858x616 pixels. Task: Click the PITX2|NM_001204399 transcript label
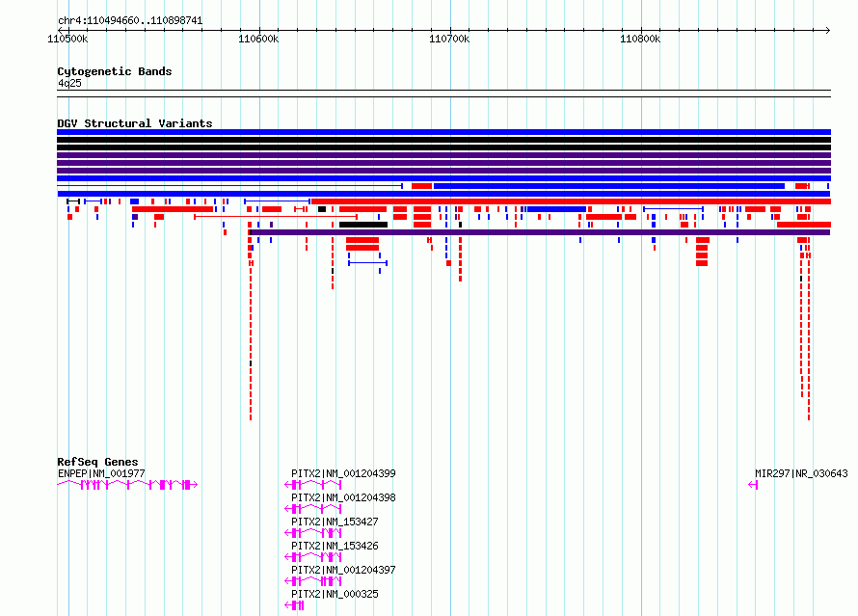343,473
